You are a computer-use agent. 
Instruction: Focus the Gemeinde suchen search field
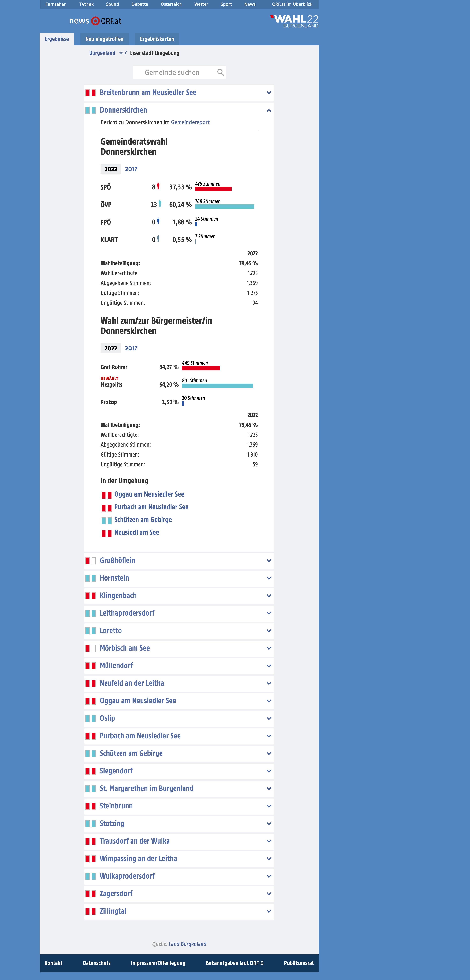[179, 72]
